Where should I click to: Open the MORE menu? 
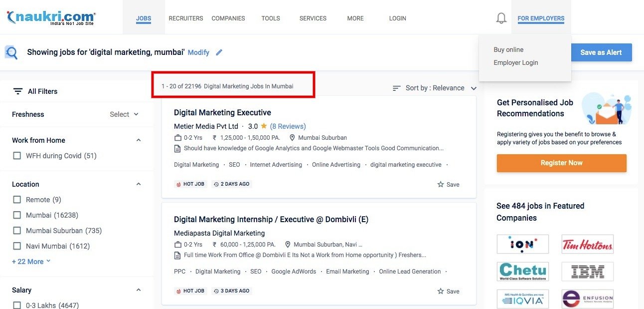(x=355, y=18)
